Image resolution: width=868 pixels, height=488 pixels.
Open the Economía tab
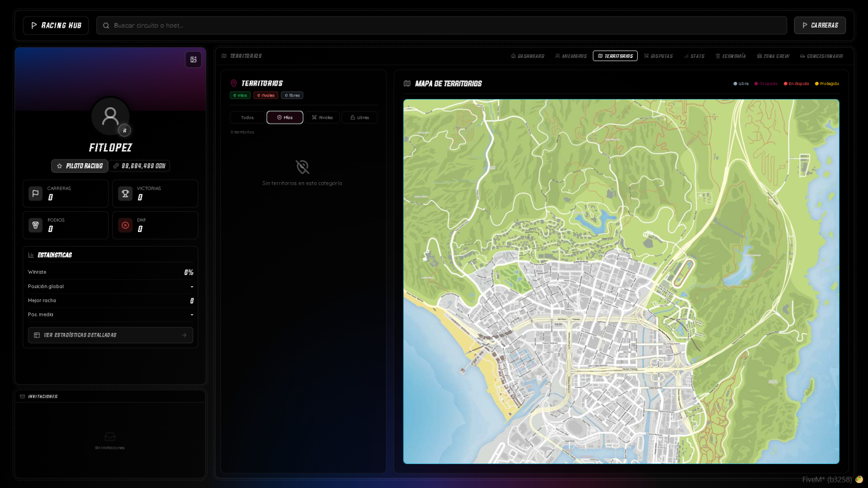tap(730, 56)
